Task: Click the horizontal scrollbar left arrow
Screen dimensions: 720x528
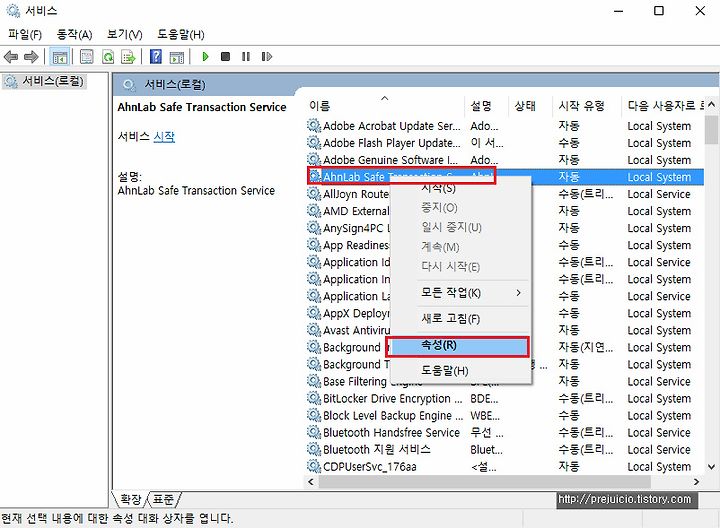Action: (311, 482)
